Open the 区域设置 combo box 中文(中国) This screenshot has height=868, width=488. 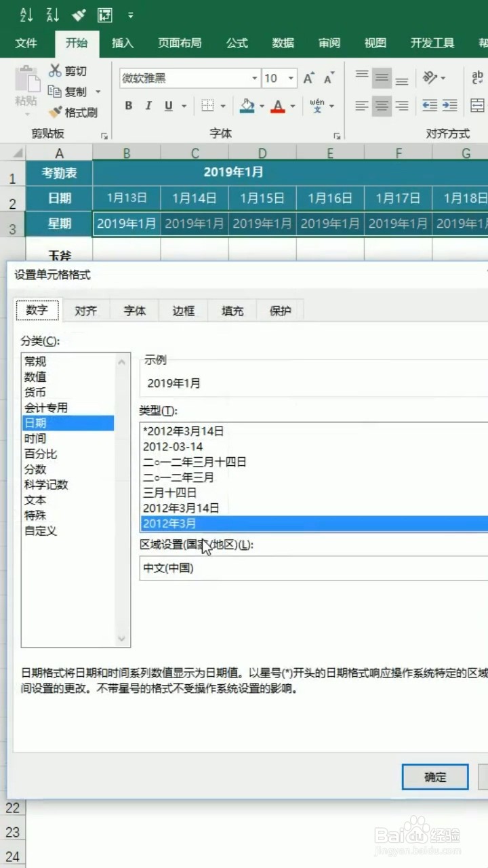pyautogui.click(x=314, y=568)
